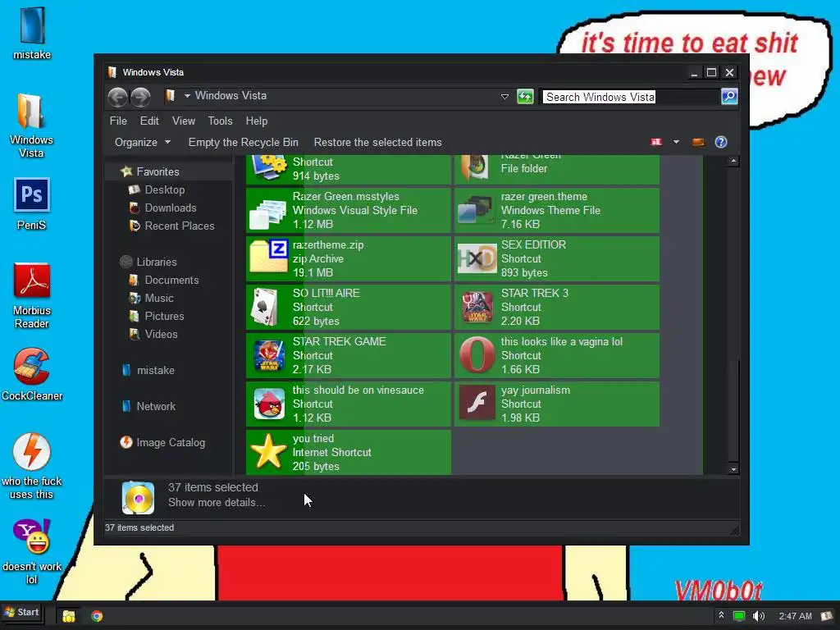Select the SO LIT!!! AIRE cards icon
The width and height of the screenshot is (840, 630).
pyautogui.click(x=265, y=307)
